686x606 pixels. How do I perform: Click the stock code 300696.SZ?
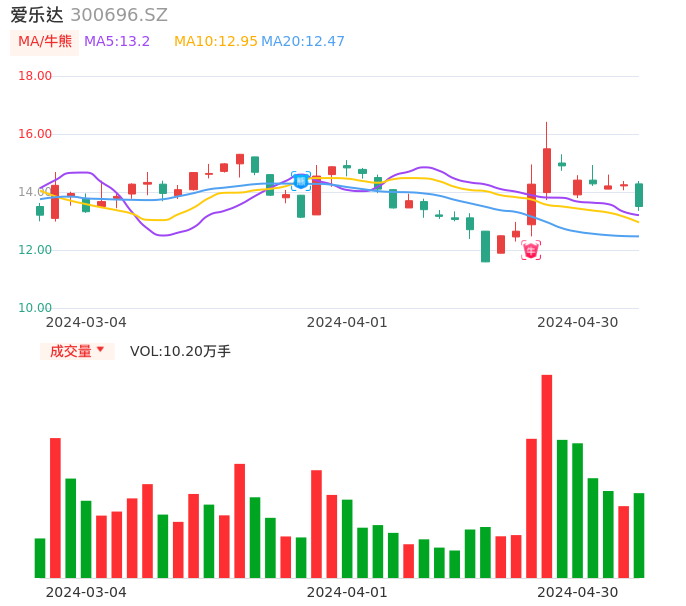pyautogui.click(x=119, y=15)
